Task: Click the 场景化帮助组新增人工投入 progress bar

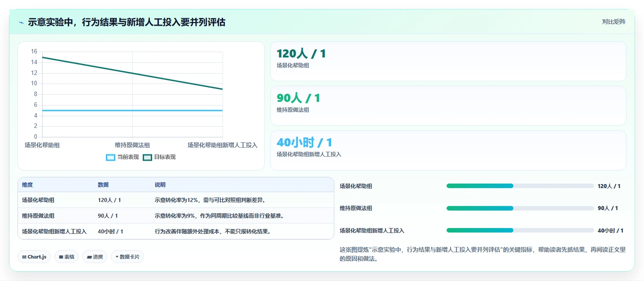Action: [520, 230]
